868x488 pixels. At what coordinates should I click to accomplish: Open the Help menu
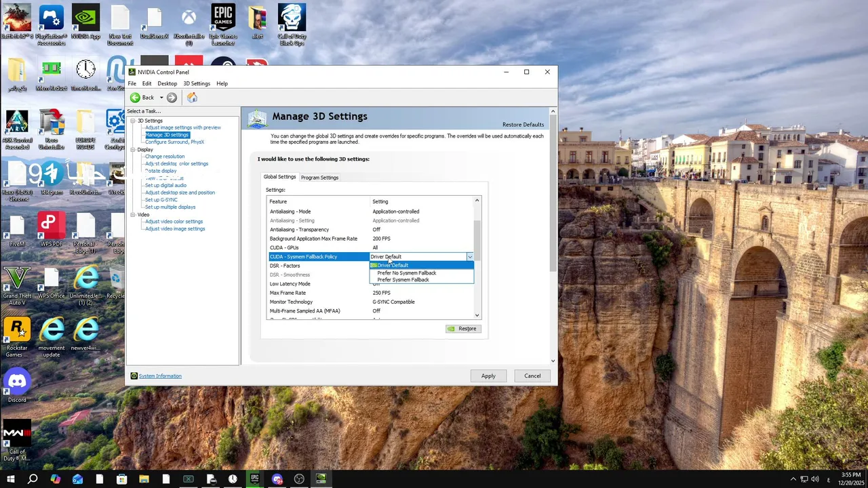pos(222,83)
